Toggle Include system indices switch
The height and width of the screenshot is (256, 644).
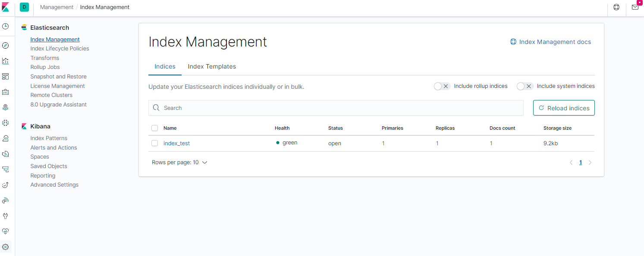click(525, 86)
